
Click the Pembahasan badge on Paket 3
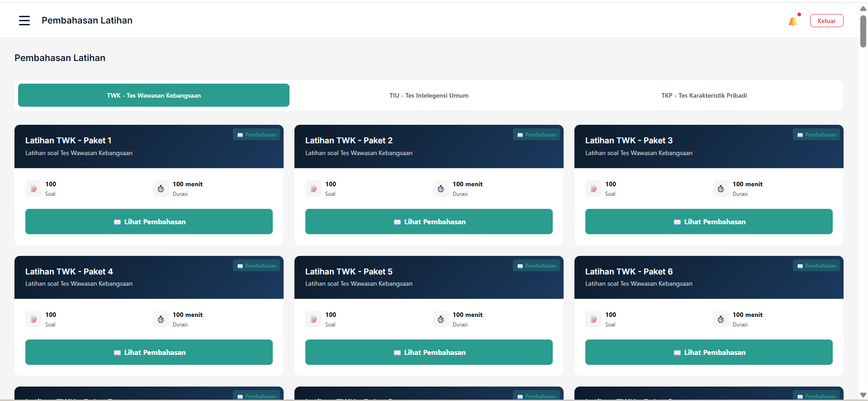tap(816, 135)
